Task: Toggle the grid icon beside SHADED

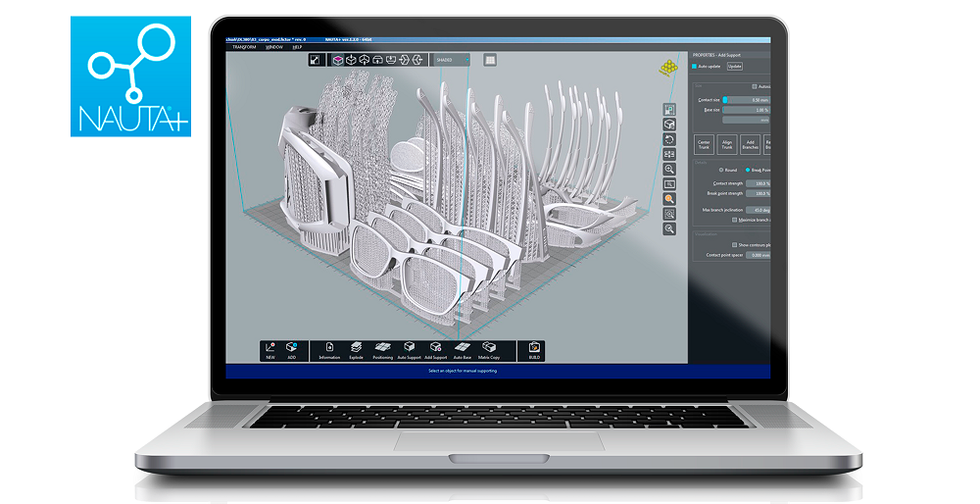Action: (x=490, y=60)
